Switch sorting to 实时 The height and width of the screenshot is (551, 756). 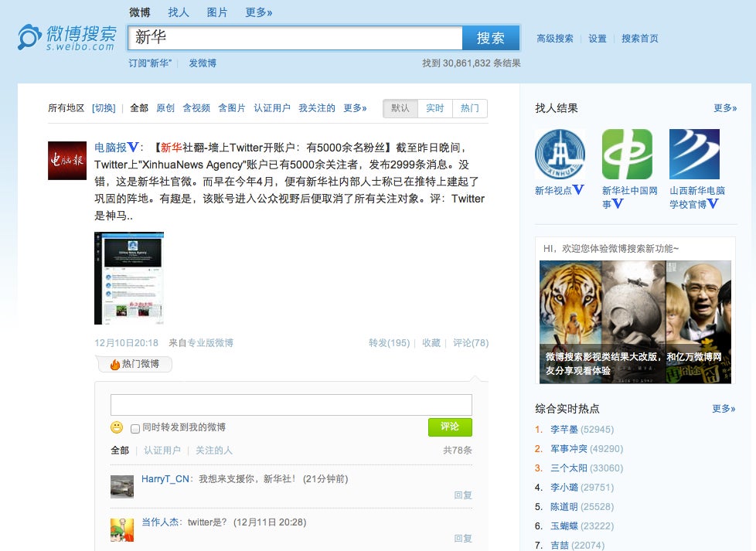pos(435,108)
